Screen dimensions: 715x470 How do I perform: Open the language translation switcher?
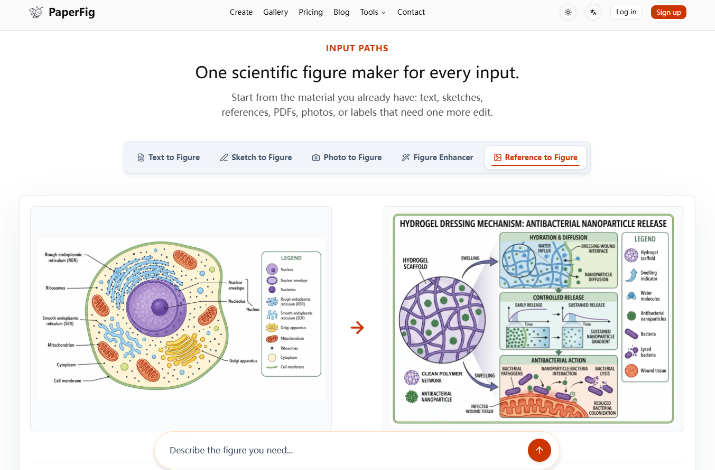(593, 12)
